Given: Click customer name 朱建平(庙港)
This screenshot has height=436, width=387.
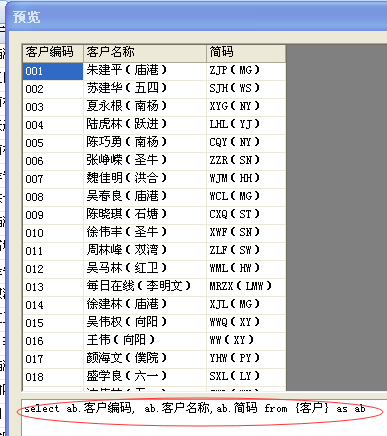Looking at the screenshot, I should 145,71.
